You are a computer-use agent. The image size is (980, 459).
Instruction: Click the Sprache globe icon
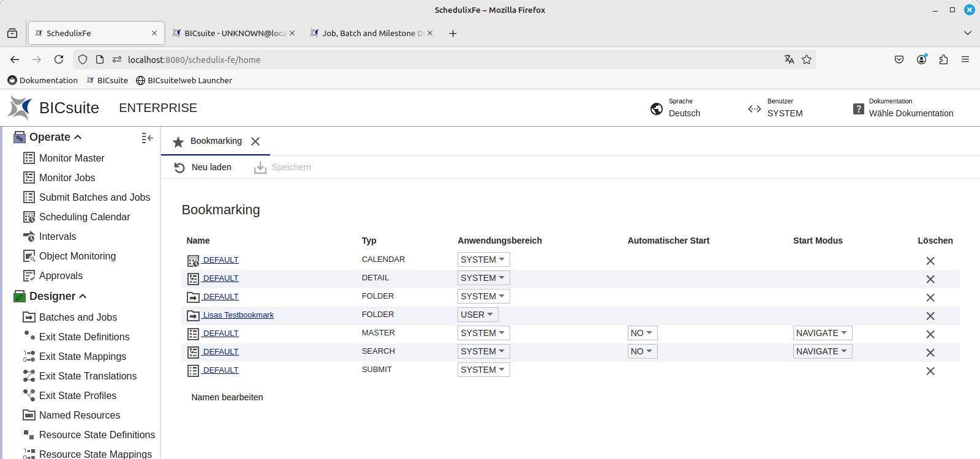(x=656, y=109)
